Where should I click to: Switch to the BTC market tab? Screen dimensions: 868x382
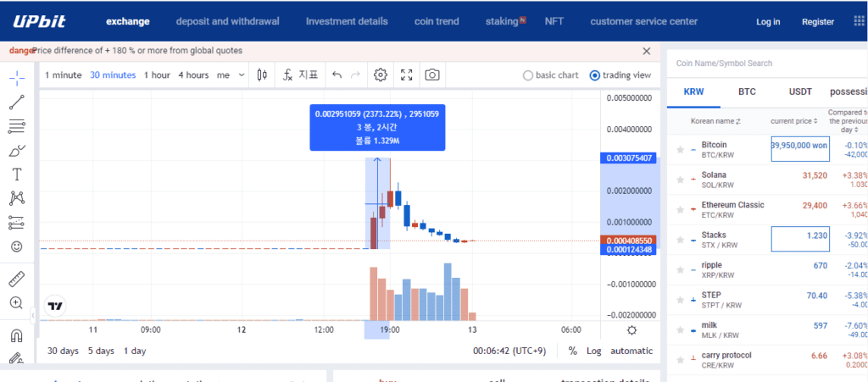tap(747, 91)
